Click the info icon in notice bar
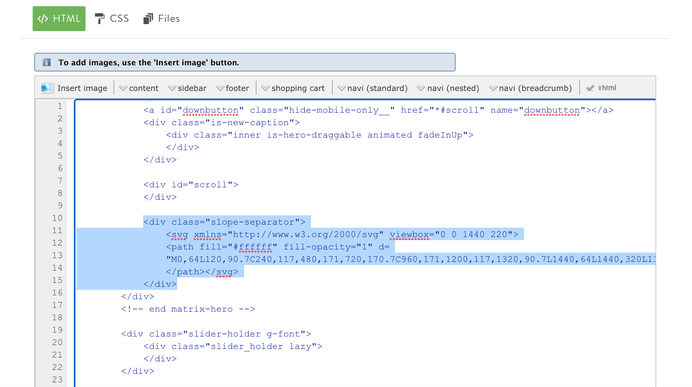 tap(46, 62)
